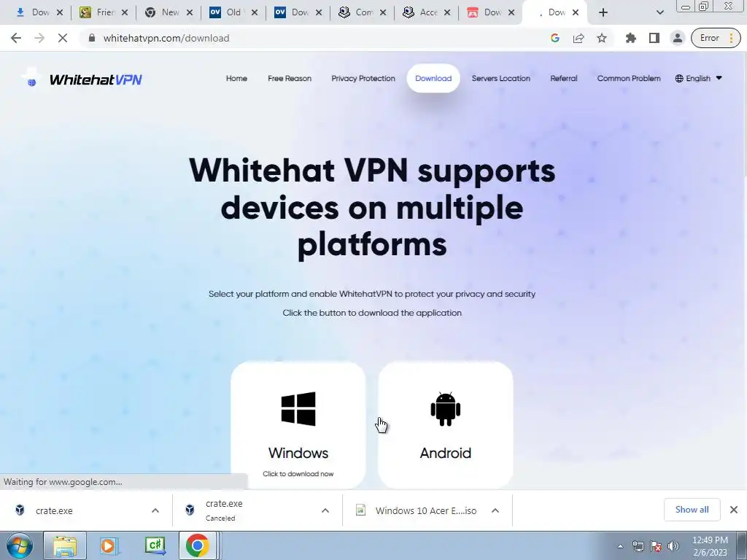Bookmark this page with the star
Viewport: 747px width, 560px height.
click(602, 38)
